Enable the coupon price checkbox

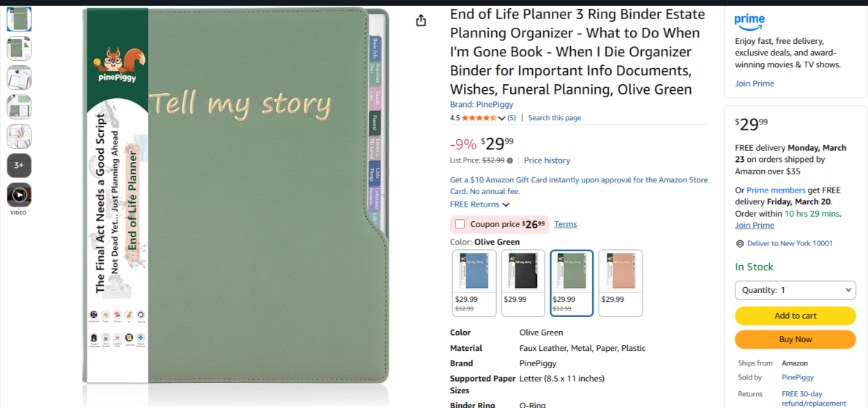tap(460, 224)
